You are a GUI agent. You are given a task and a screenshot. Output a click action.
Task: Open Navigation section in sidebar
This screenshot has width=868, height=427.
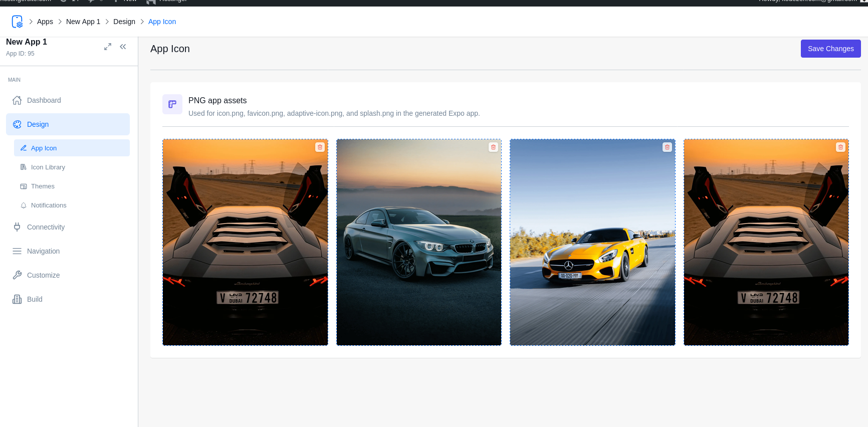point(68,251)
